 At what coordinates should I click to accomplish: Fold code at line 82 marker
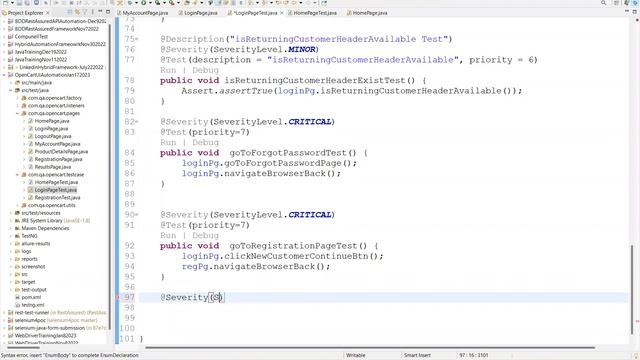[x=137, y=122]
